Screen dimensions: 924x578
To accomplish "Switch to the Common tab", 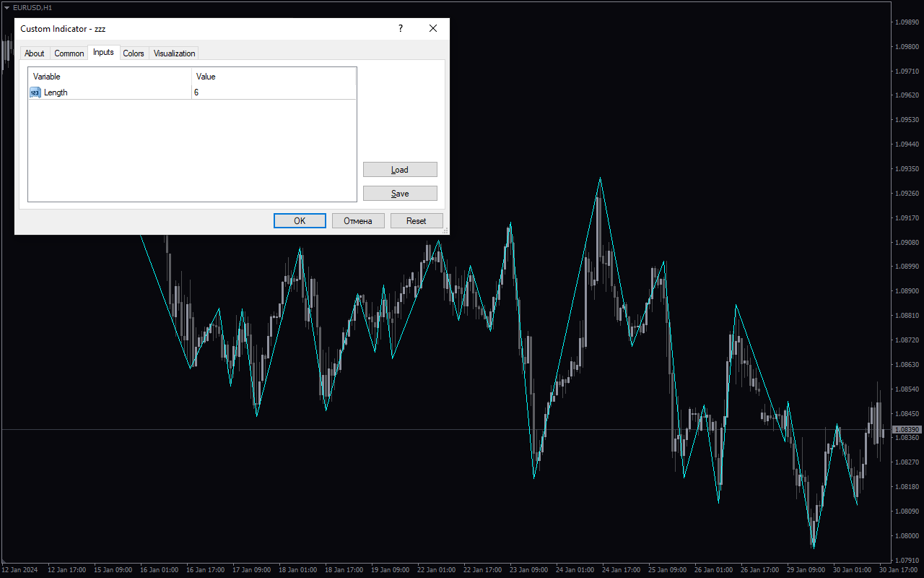I will click(x=69, y=53).
